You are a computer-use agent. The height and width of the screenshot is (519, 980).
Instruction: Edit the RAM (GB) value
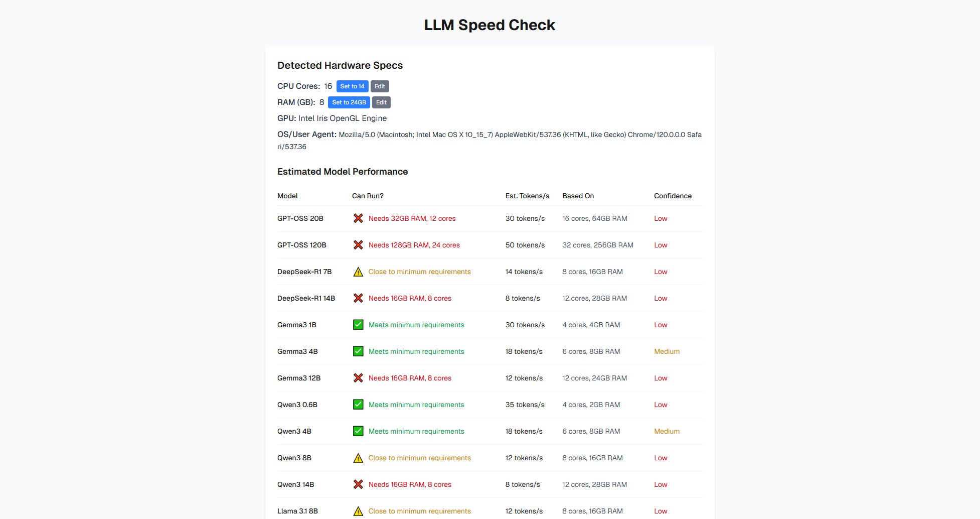click(381, 102)
